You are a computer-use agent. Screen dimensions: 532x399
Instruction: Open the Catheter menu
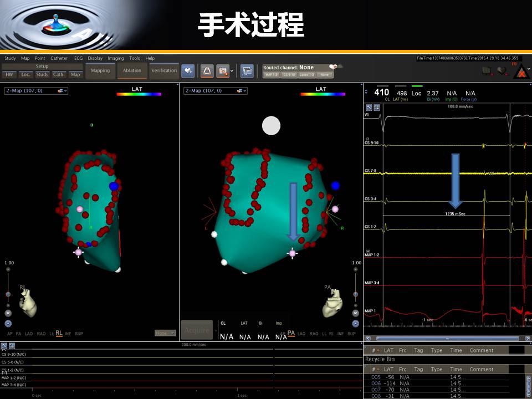(x=59, y=58)
